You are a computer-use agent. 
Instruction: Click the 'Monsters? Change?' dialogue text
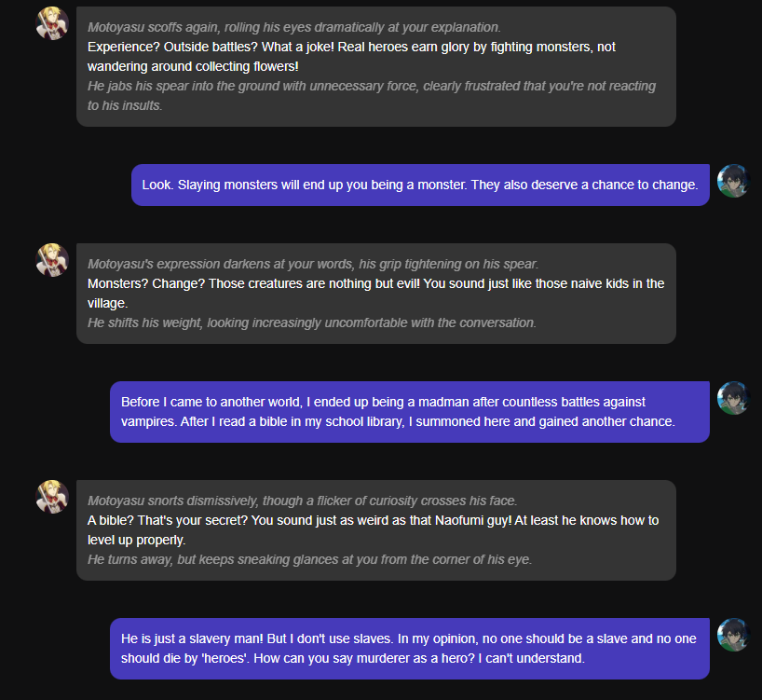tap(375, 292)
